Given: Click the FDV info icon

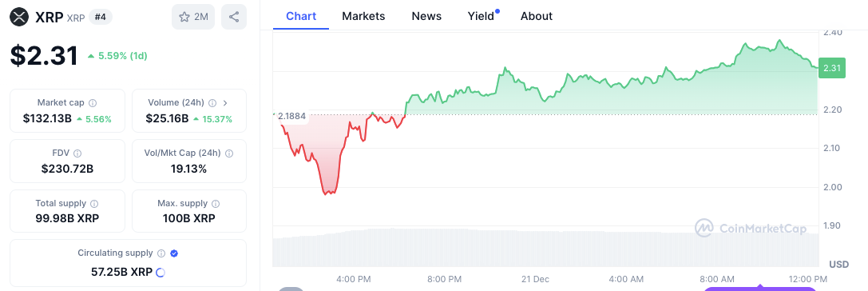Looking at the screenshot, I should (x=77, y=153).
